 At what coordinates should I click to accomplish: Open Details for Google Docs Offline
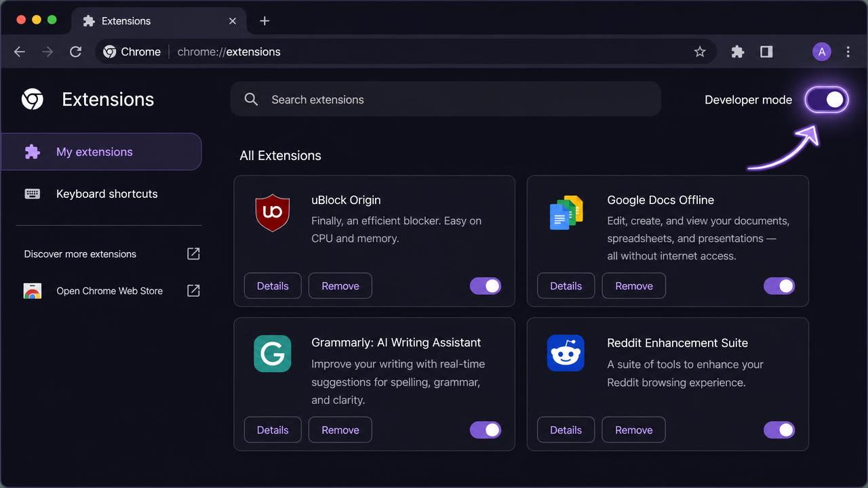coord(566,286)
